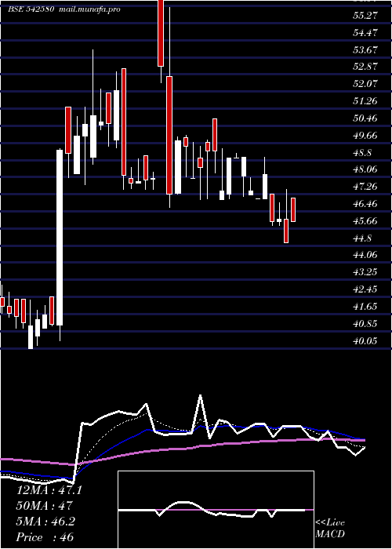Click the 50.46 price axis label
Image resolution: width=392 pixels, height=549 pixels.
366,118
